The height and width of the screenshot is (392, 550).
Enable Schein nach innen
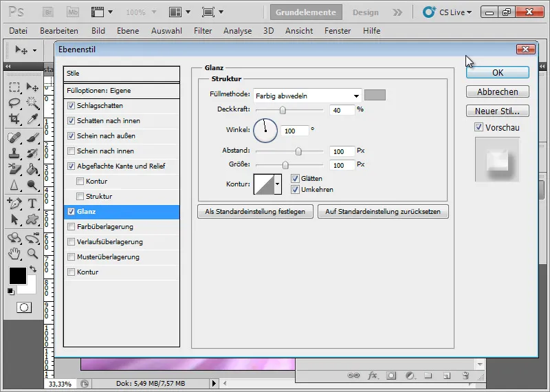[x=71, y=151]
